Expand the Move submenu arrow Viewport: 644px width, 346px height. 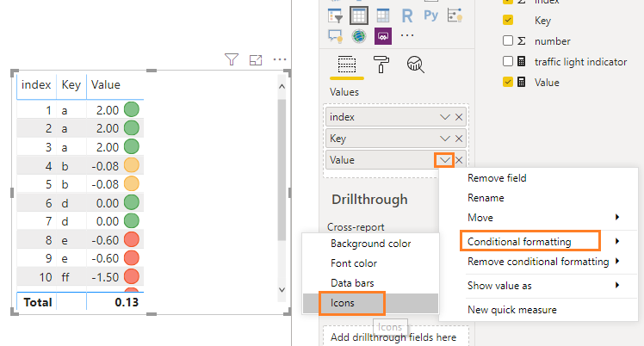(617, 217)
